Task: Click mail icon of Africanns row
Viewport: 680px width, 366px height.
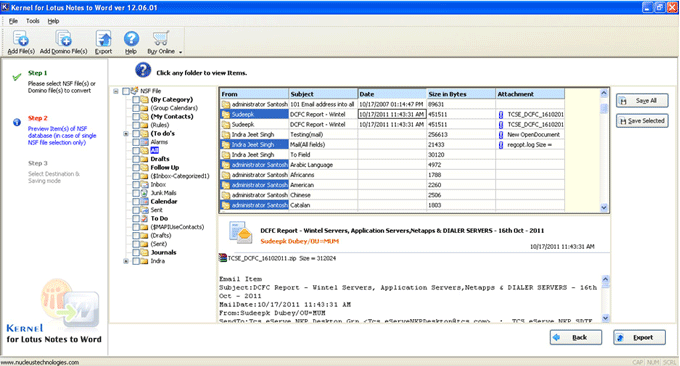Action: (226, 175)
